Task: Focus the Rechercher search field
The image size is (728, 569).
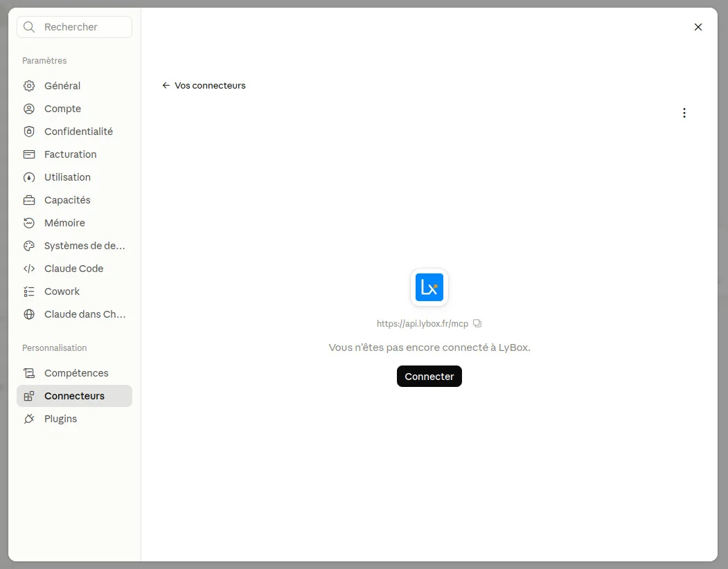Action: 74,27
